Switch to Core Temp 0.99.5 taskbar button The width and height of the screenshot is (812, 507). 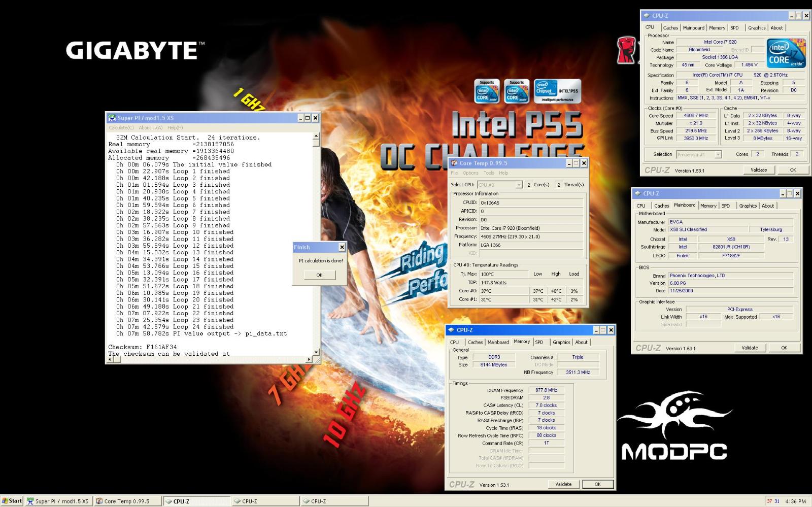128,501
